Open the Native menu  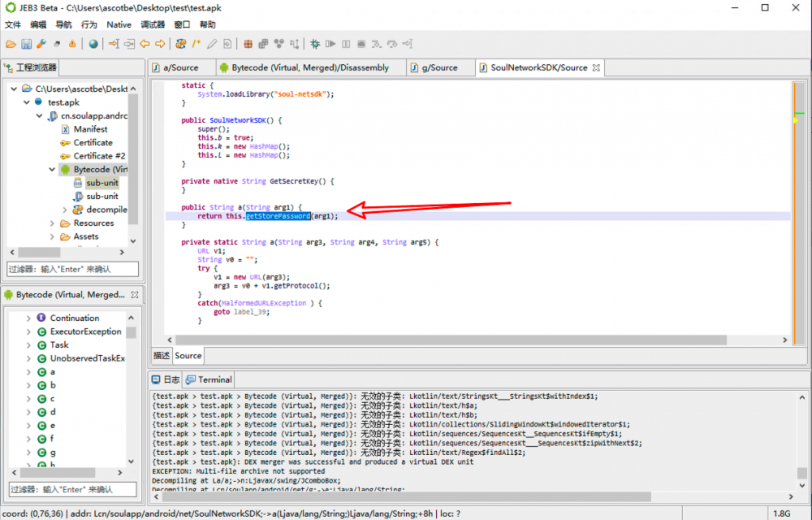[x=119, y=25]
